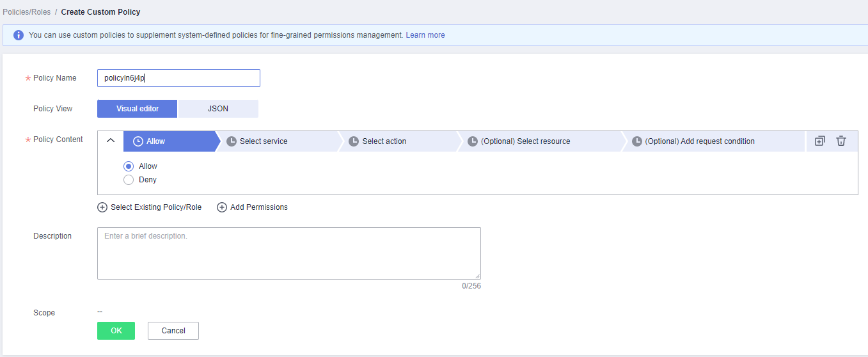Select the Deny radio button

(x=129, y=180)
